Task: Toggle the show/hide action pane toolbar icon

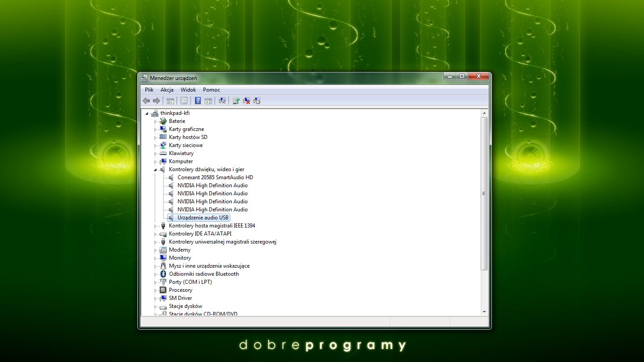Action: pos(208,101)
